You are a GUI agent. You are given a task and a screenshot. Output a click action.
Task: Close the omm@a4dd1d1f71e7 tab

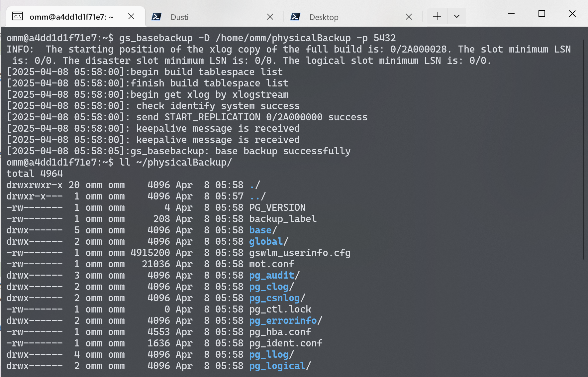tap(131, 16)
